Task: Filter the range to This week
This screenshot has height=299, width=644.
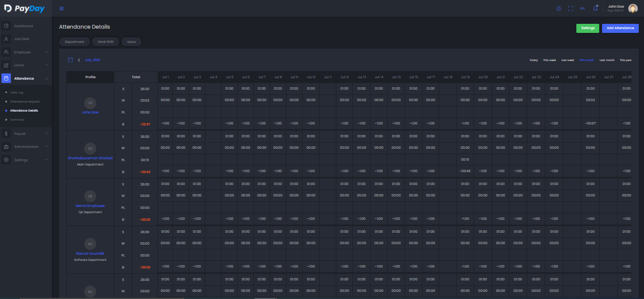Action: click(x=550, y=60)
